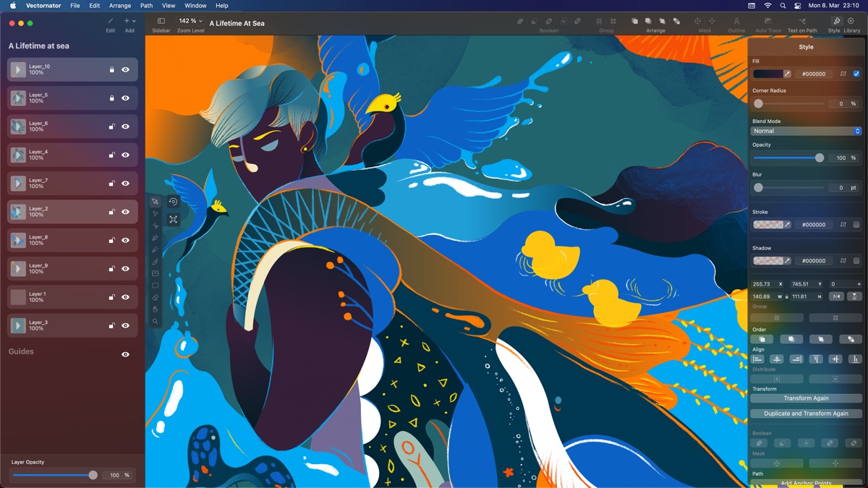Screen dimensions: 868x488
Task: Expand Layer_5 disclosure triangle
Action: tap(18, 98)
